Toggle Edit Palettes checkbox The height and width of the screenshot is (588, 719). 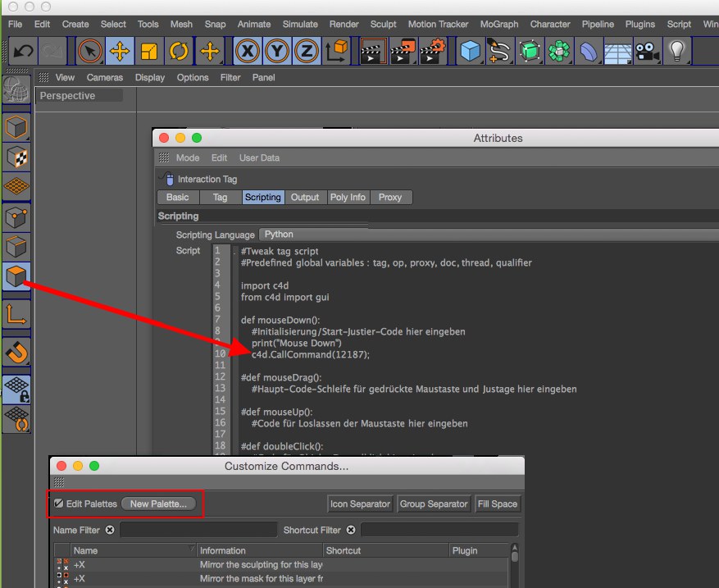(59, 504)
